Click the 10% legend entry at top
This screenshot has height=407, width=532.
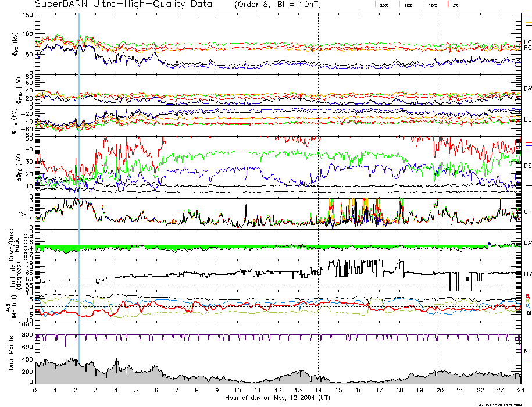(x=431, y=5)
